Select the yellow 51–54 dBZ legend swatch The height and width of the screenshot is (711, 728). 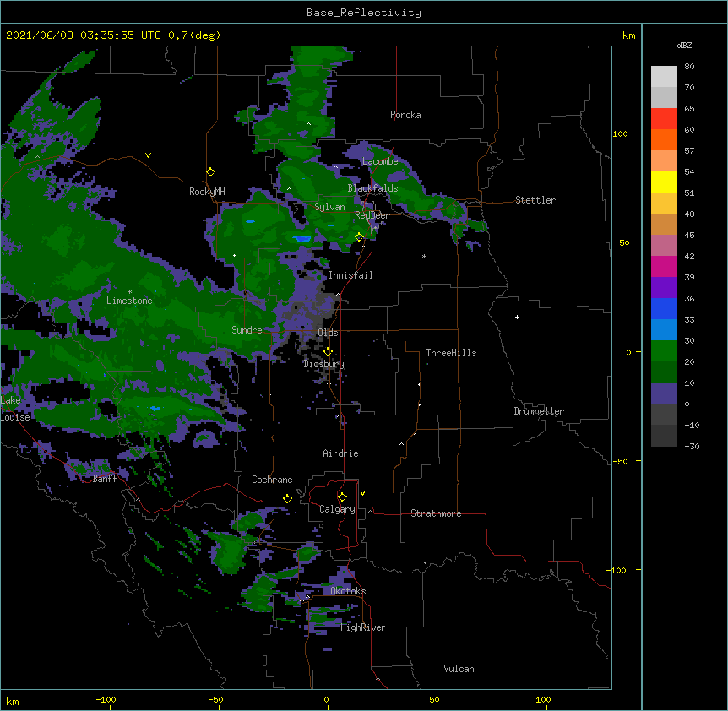point(664,182)
